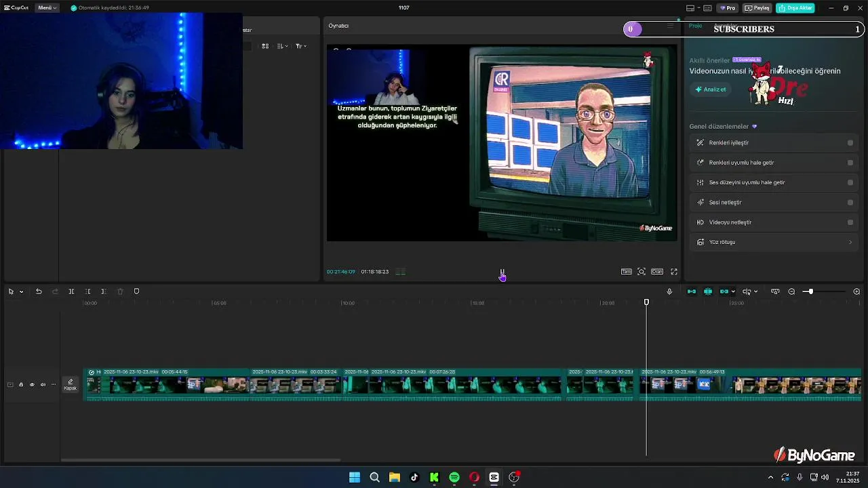This screenshot has width=868, height=488.
Task: Click the delete trash icon in timeline toolbar
Action: (x=120, y=291)
